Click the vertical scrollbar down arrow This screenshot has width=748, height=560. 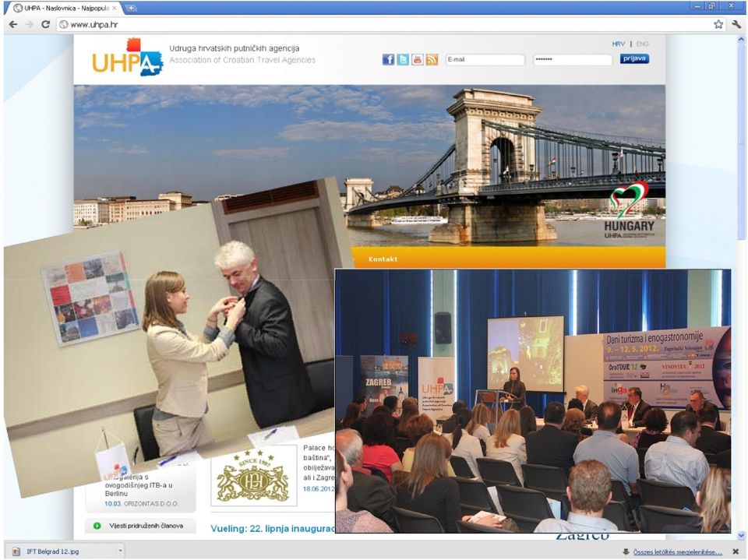point(741,535)
